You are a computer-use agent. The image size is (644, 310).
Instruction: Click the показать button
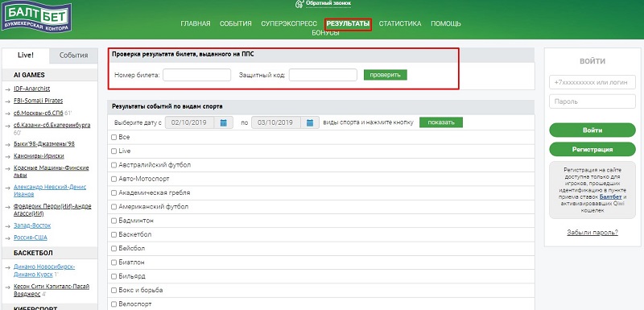pos(440,122)
